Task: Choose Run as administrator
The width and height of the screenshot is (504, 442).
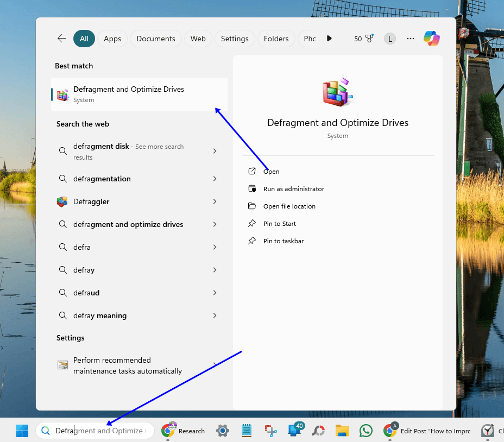Action: point(294,189)
